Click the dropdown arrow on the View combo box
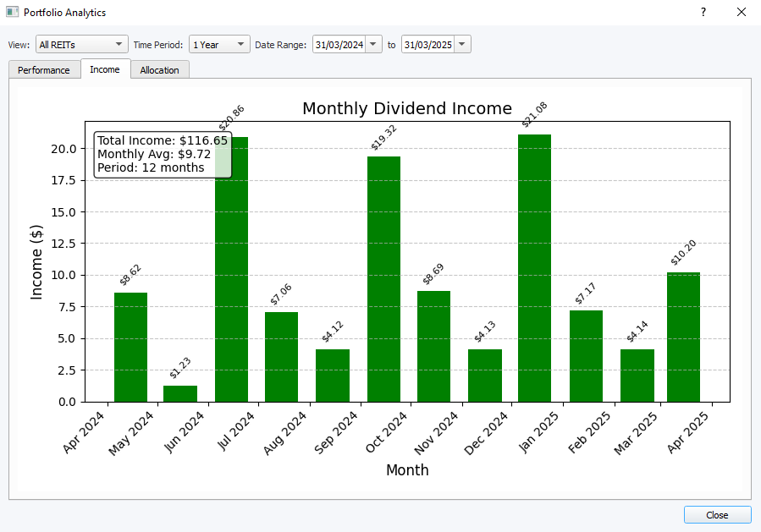761x532 pixels. point(120,43)
